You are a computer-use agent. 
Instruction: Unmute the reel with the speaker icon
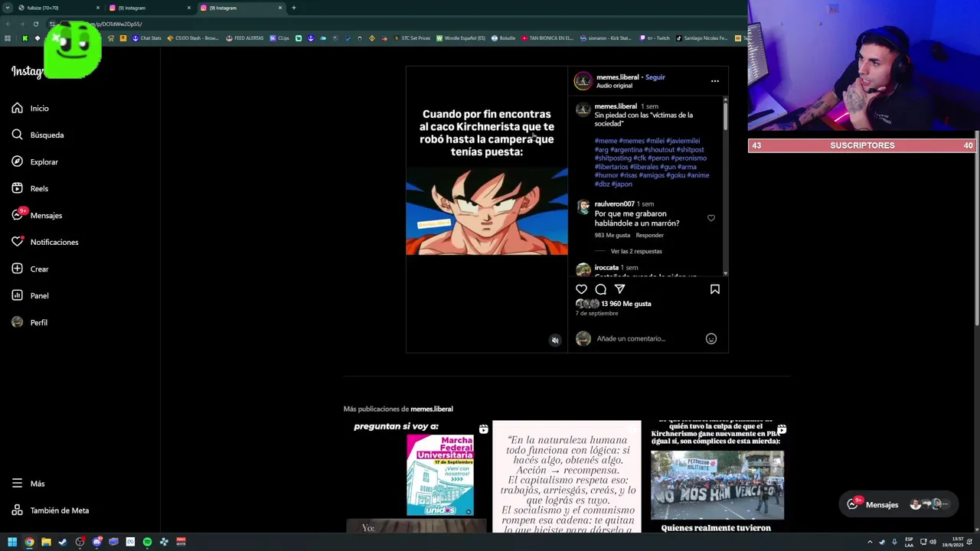tap(555, 341)
